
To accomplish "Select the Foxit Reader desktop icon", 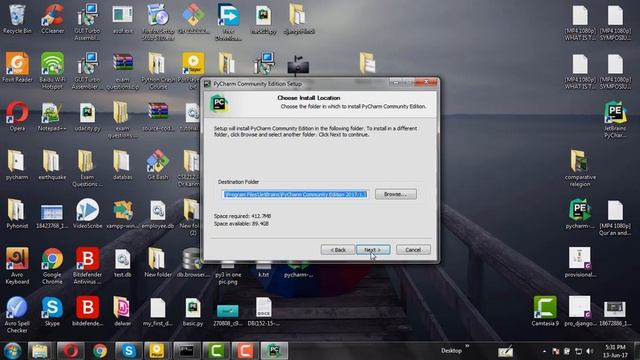I will click(17, 68).
